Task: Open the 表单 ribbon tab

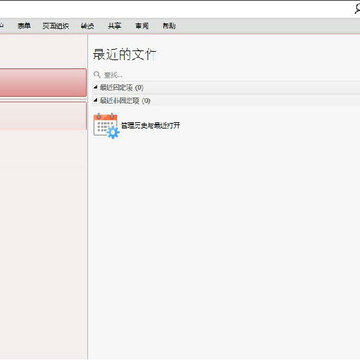Action: [x=24, y=26]
